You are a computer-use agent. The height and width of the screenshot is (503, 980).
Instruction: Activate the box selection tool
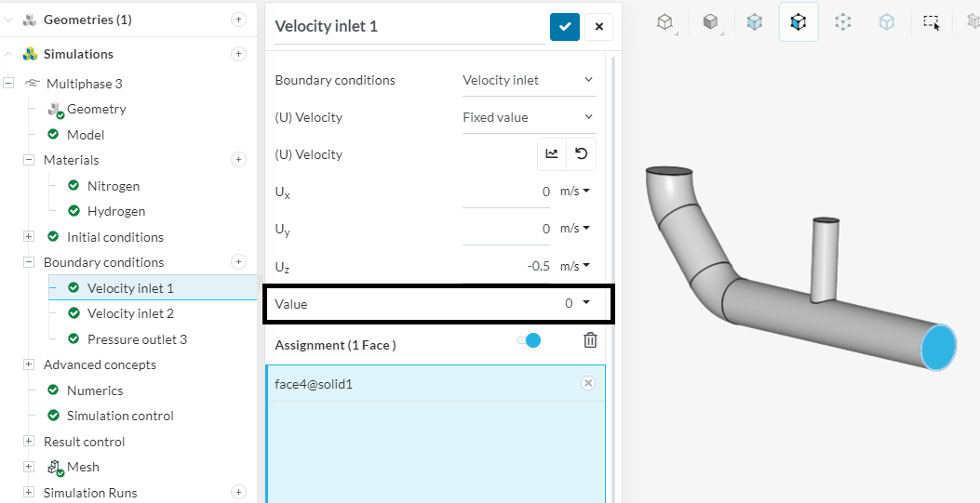click(x=931, y=21)
